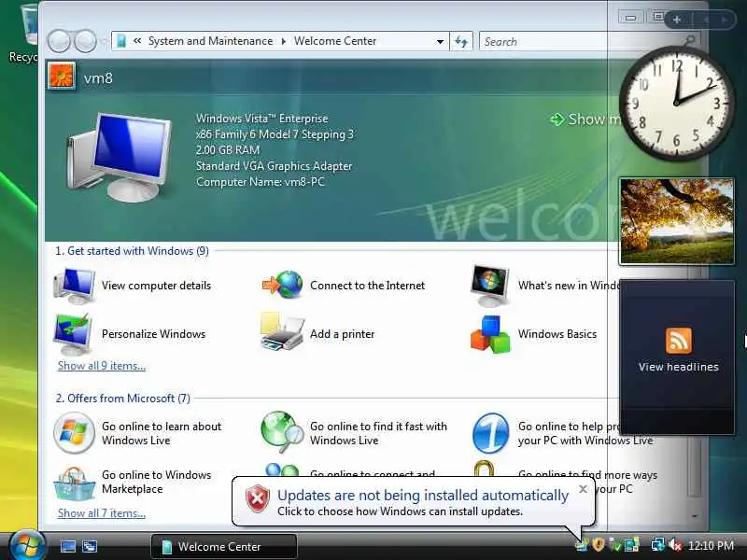
Task: Click the network connection tray icon
Action: [658, 545]
